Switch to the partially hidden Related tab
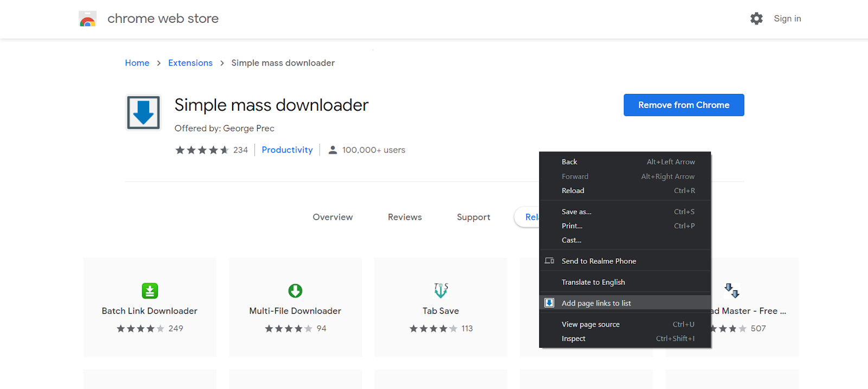The width and height of the screenshot is (868, 389). coord(527,217)
